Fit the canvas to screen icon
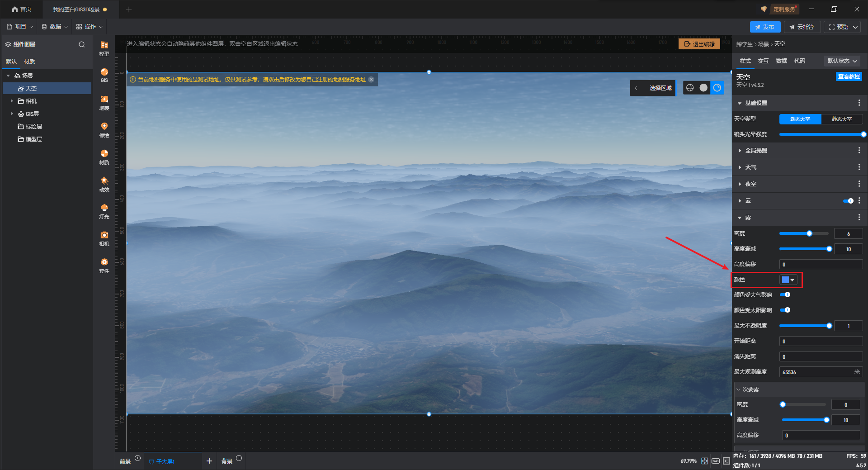The image size is (868, 470). tap(705, 461)
